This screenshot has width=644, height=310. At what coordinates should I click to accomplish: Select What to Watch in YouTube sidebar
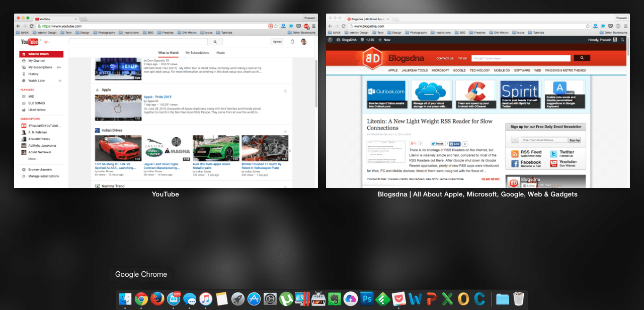click(x=41, y=54)
